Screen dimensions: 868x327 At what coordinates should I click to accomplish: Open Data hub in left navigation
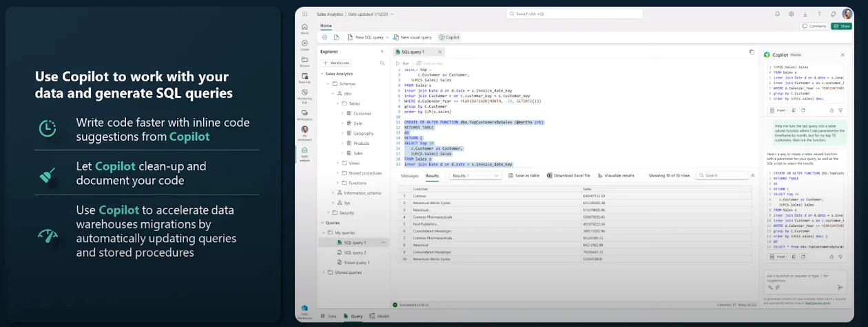tap(304, 78)
